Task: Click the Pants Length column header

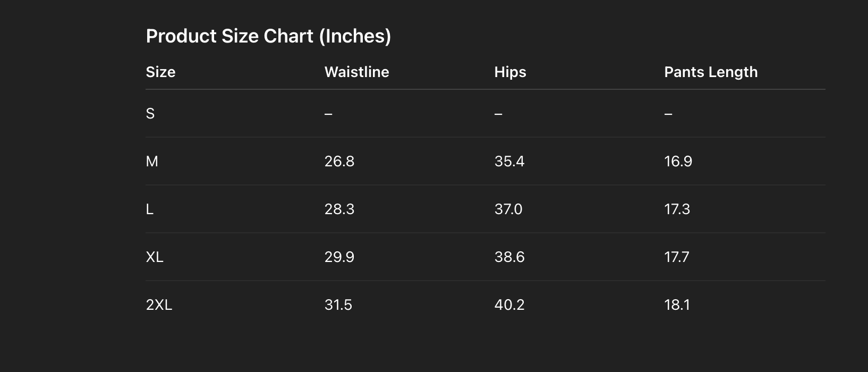Action: coord(711,72)
